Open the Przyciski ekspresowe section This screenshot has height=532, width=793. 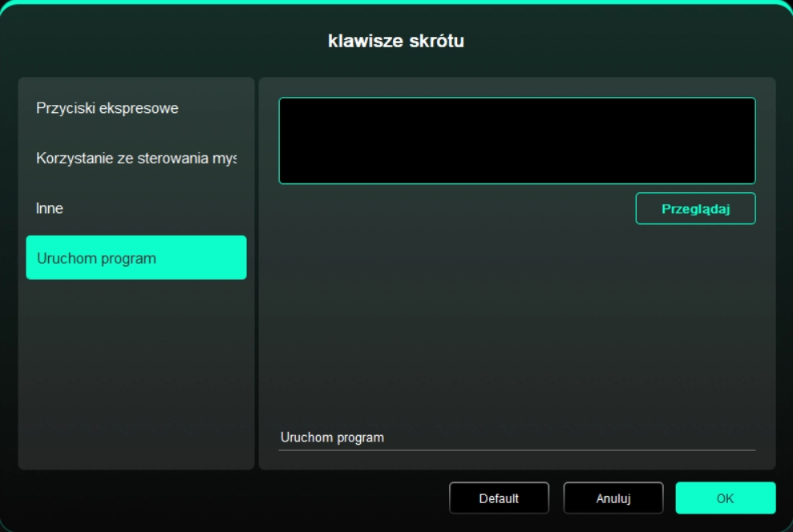click(107, 108)
